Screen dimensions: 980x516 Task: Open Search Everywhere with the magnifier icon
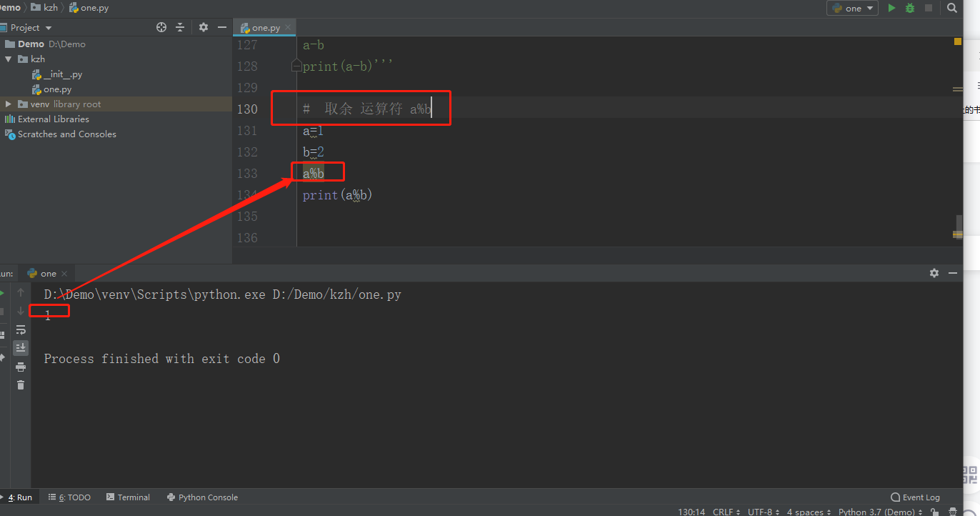952,9
